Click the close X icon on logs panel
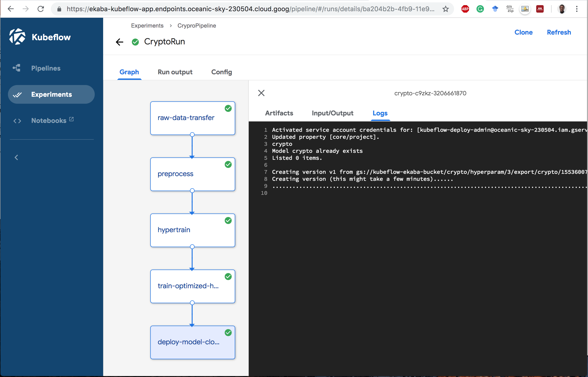The image size is (588, 377). tap(261, 93)
